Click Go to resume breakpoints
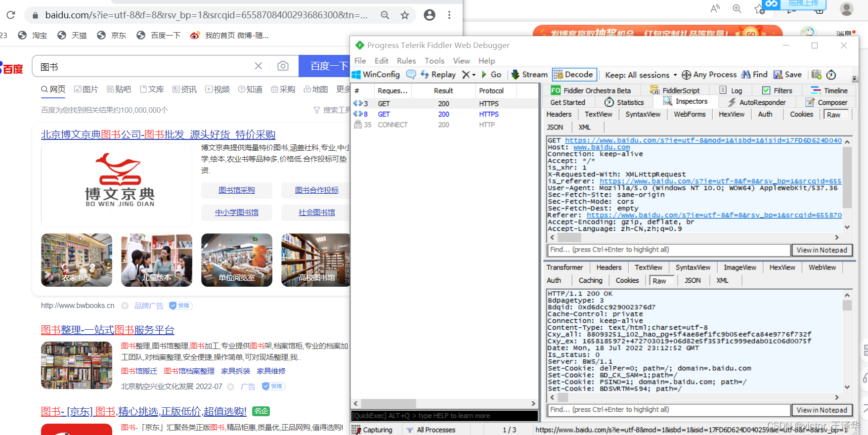Viewport: 868px width, 435px height. [491, 75]
